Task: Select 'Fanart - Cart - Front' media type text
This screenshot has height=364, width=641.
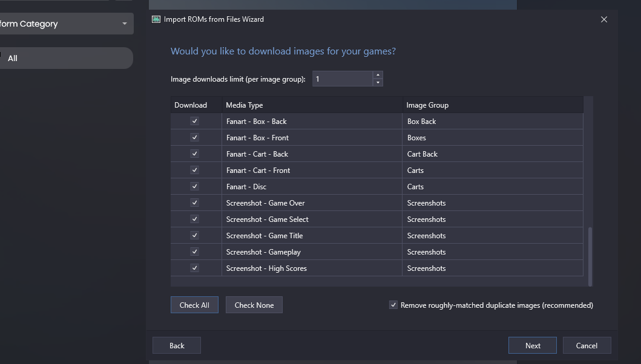Action: coord(258,171)
